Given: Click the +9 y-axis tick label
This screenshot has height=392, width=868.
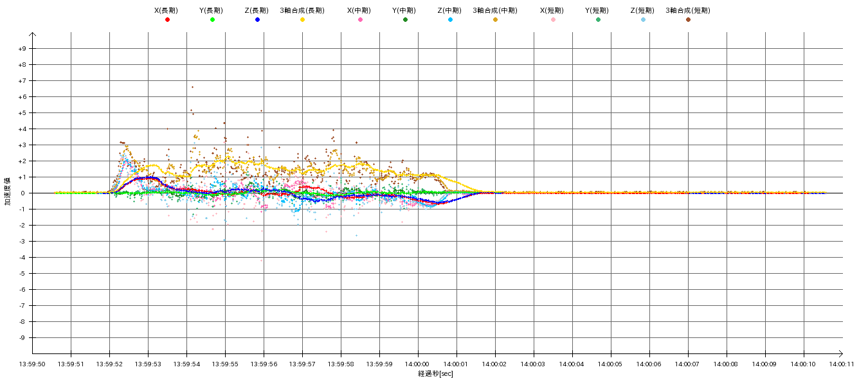Looking at the screenshot, I should [x=22, y=49].
